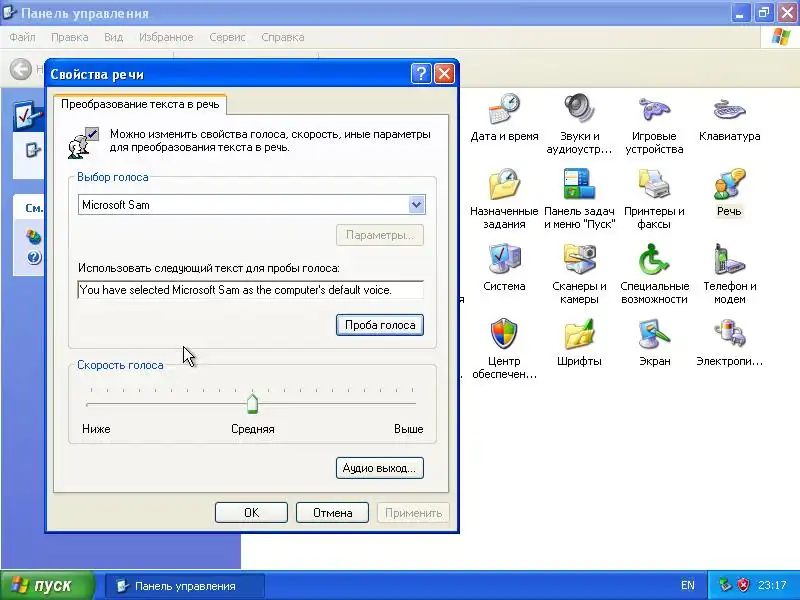Open the Правка menu
800x600 pixels.
[x=69, y=37]
